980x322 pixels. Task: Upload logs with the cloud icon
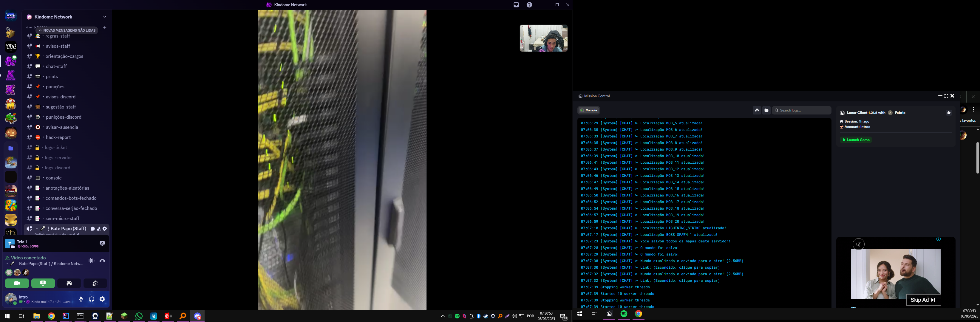757,110
